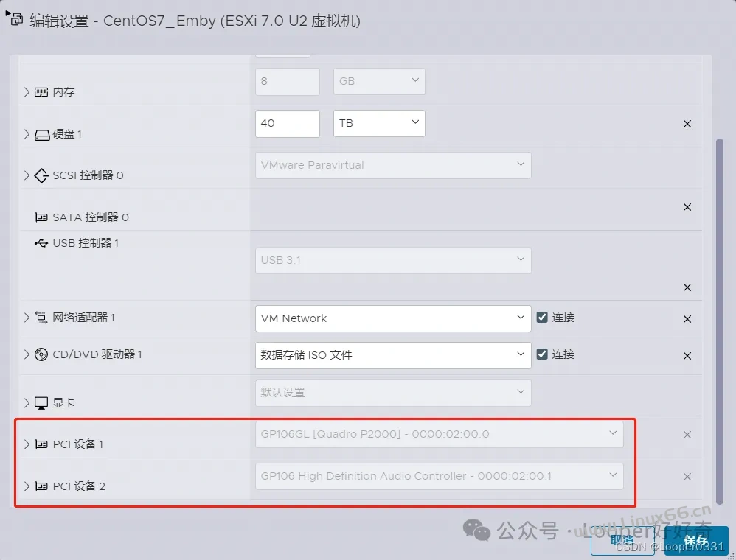Click the video card (显卡) monitor icon

pos(41,403)
